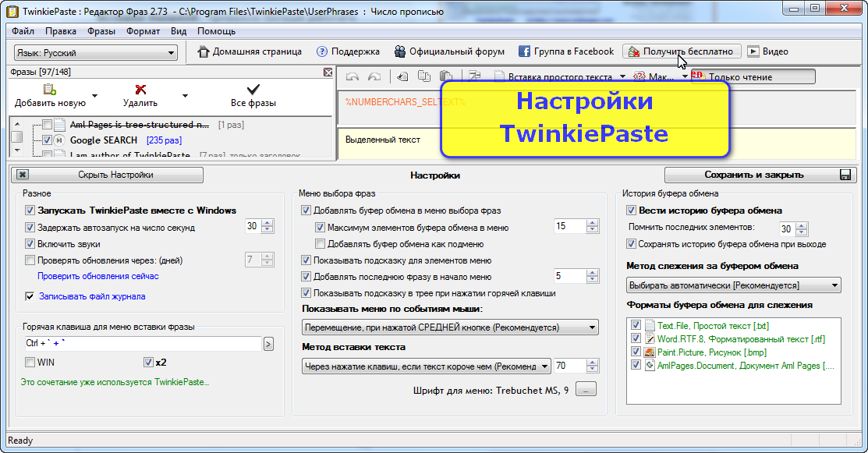Open the Видео toolbar item

[x=768, y=51]
